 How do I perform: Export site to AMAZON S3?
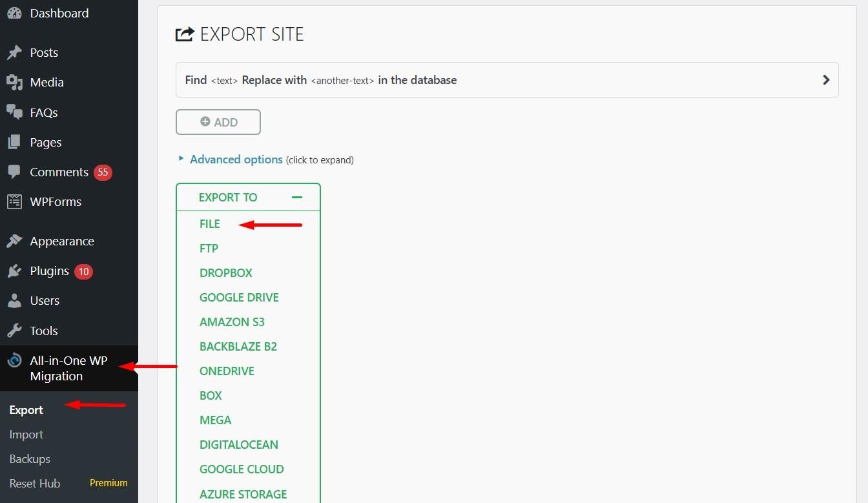click(x=232, y=322)
